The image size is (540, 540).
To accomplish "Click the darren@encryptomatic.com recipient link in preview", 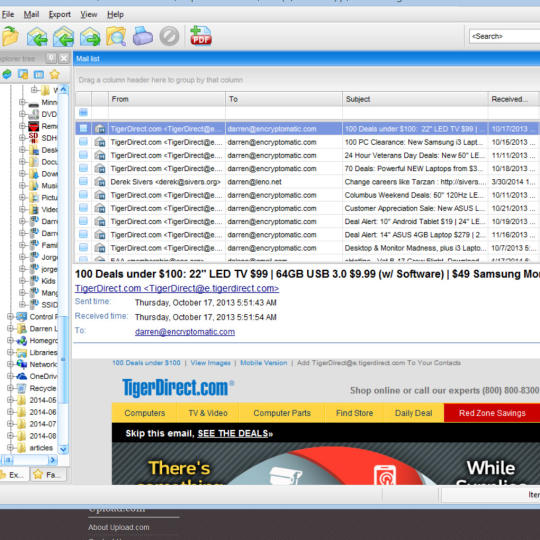I will click(185, 332).
